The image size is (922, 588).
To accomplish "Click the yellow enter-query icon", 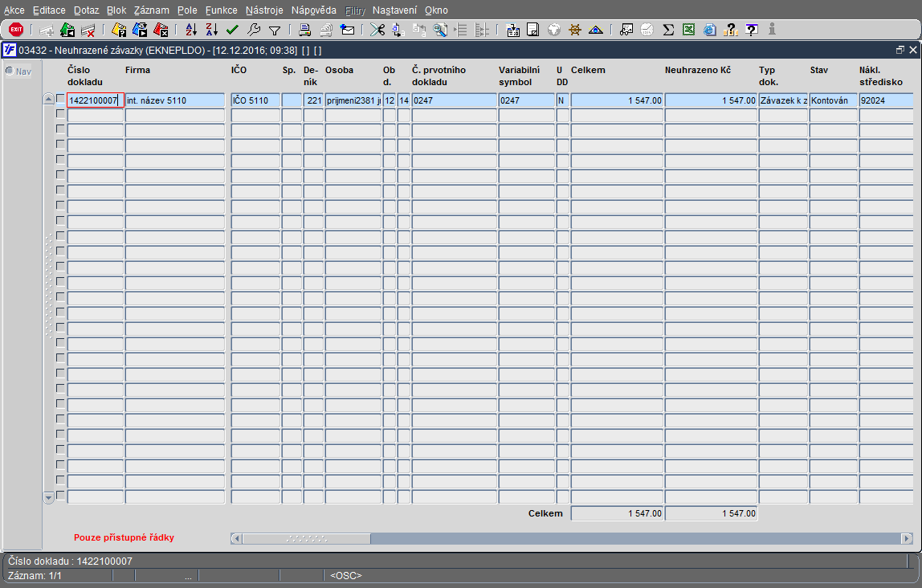I will 119,30.
